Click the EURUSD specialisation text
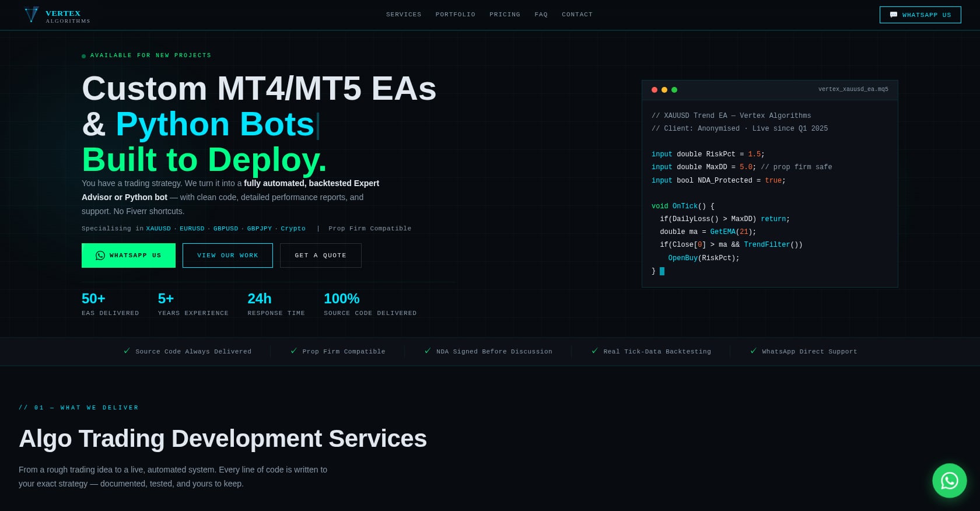Image resolution: width=980 pixels, height=511 pixels. [x=192, y=229]
